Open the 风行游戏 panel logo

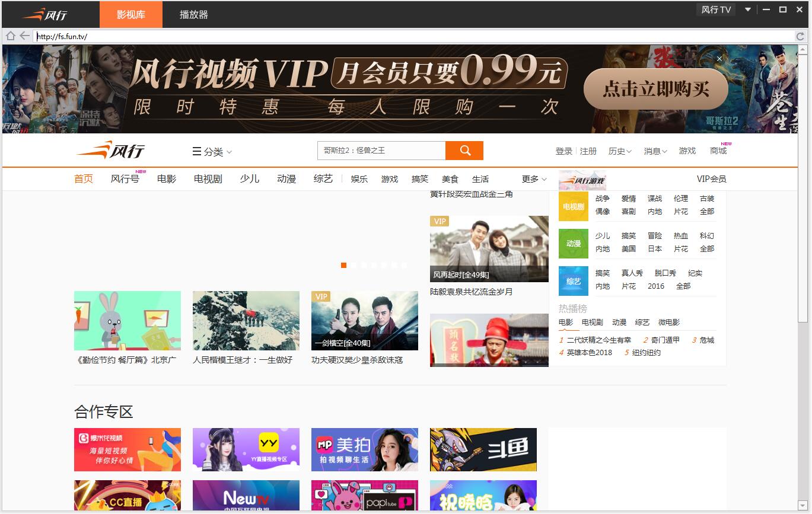coord(582,179)
